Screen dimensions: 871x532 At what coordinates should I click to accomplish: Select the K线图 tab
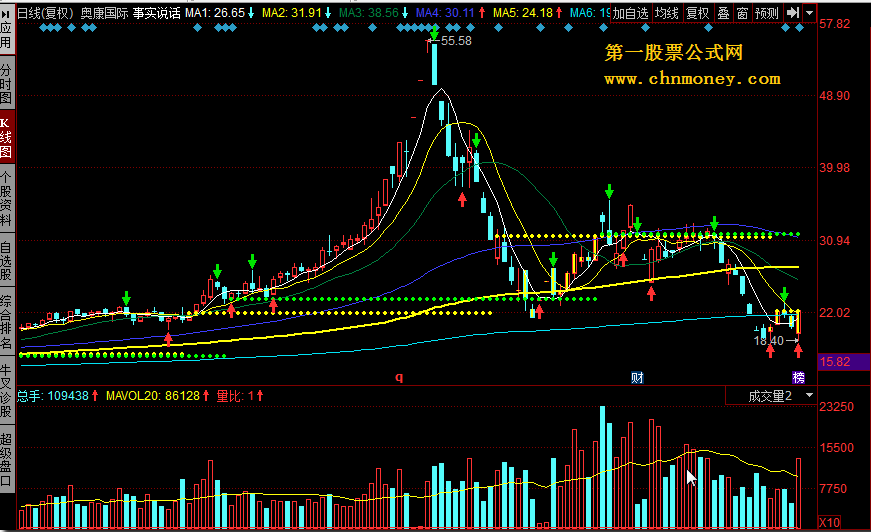tap(7, 138)
